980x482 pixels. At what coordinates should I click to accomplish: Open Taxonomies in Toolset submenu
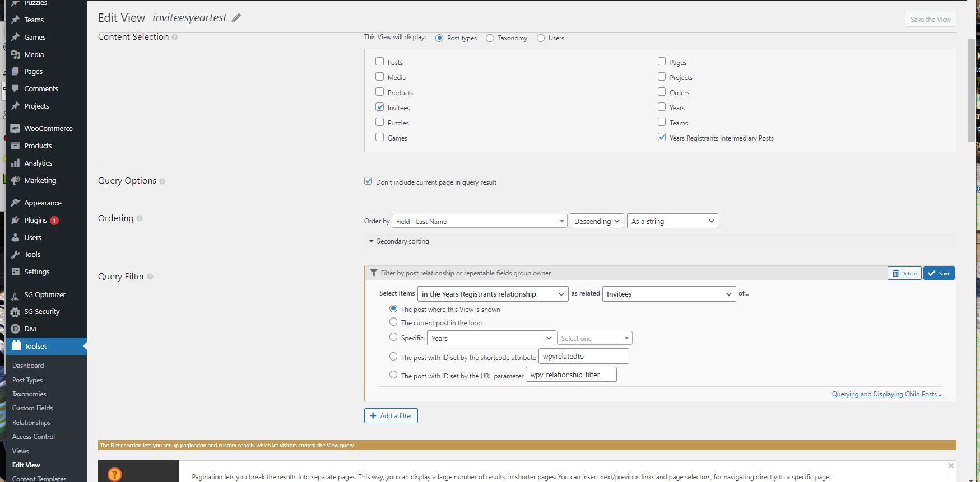coord(29,394)
